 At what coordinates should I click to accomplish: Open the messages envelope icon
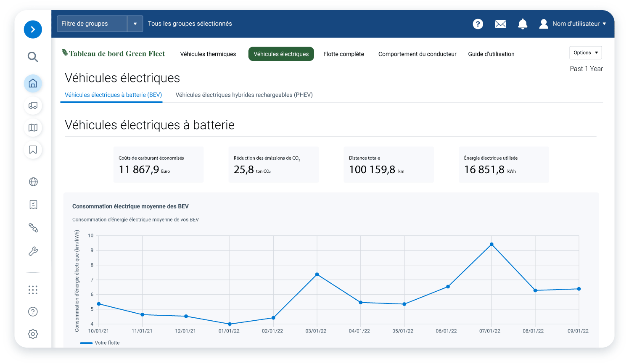[500, 24]
